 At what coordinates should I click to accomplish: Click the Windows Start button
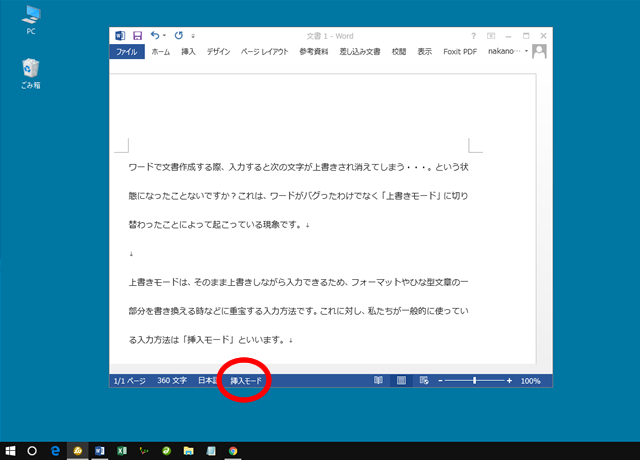pyautogui.click(x=11, y=451)
